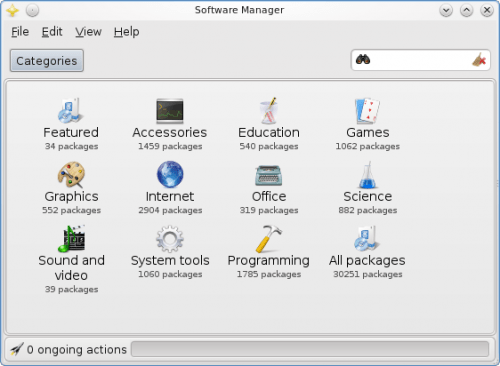Click the ongoing actions progress bar
The width and height of the screenshot is (500, 366).
(x=310, y=349)
